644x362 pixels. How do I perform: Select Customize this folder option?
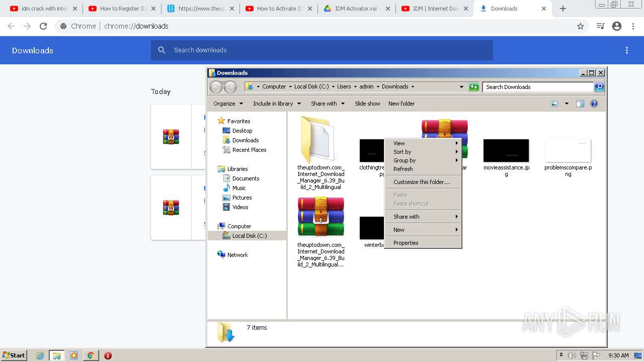423,182
